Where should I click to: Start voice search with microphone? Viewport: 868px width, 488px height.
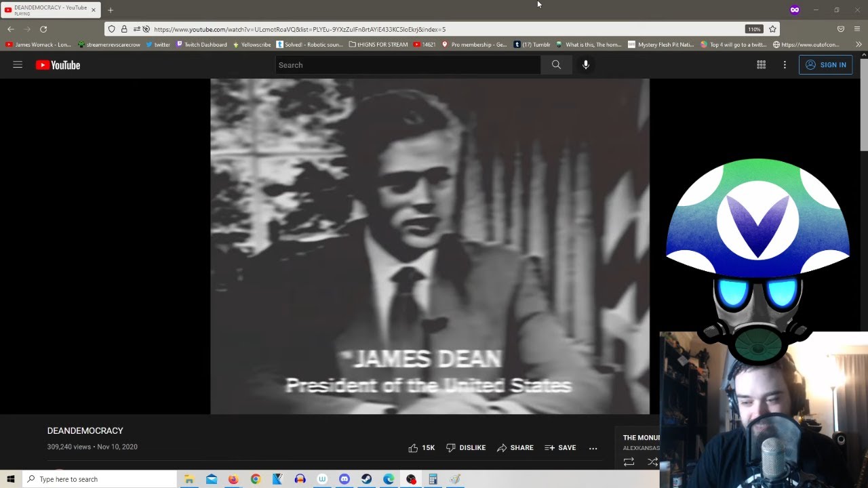(586, 65)
